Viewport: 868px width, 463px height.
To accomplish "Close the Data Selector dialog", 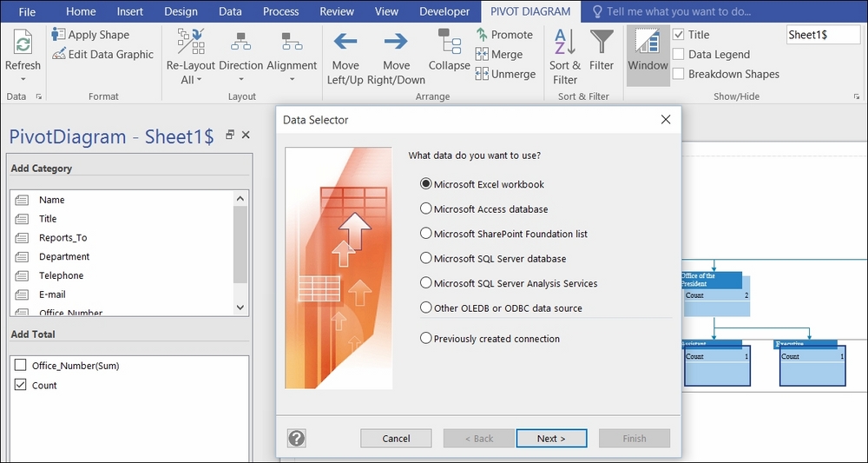I will [666, 120].
